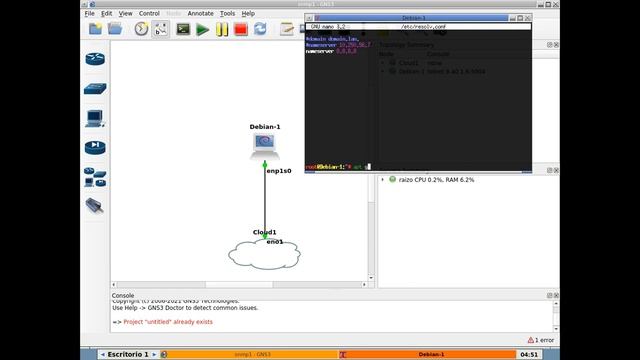Click canvas horizontal scrollbar left arrow

click(x=114, y=284)
